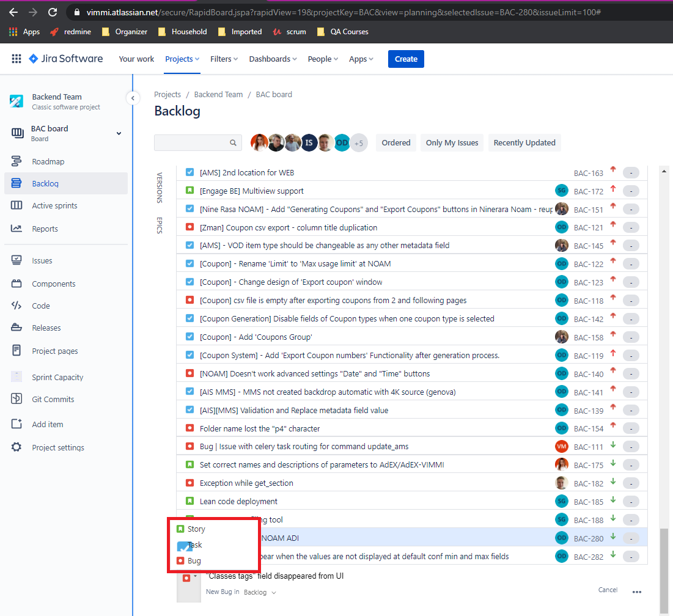Click the estimate badge on BAC-280
673x616 pixels.
tap(631, 538)
